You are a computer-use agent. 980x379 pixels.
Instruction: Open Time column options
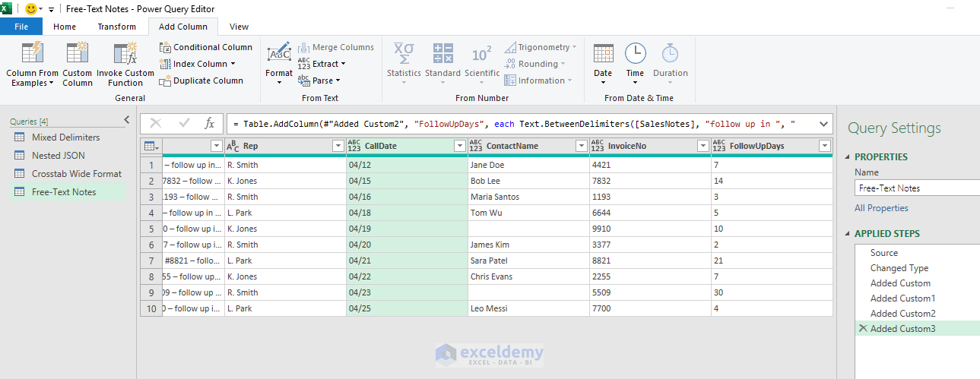(635, 64)
